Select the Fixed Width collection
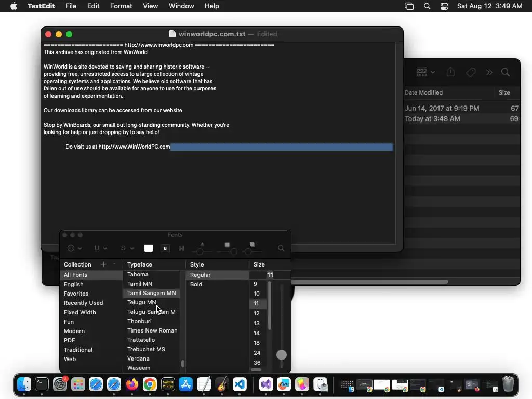 coord(91,312)
